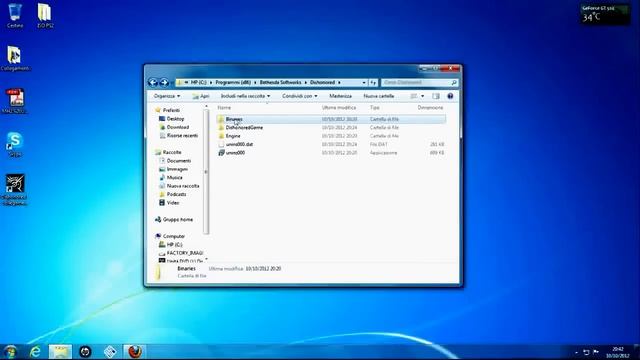This screenshot has width=640, height=360.
Task: Open the FACTORY_IMAGE drive
Action: [x=184, y=253]
